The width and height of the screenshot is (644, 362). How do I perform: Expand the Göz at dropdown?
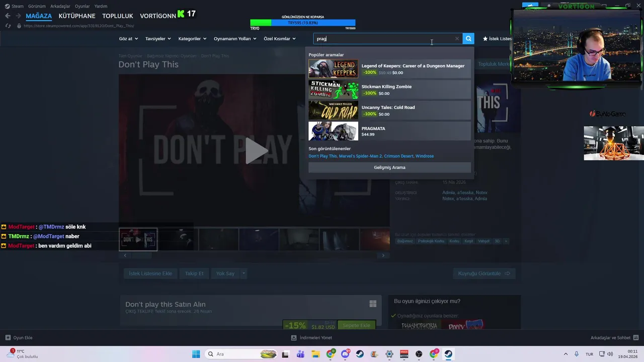[128, 39]
